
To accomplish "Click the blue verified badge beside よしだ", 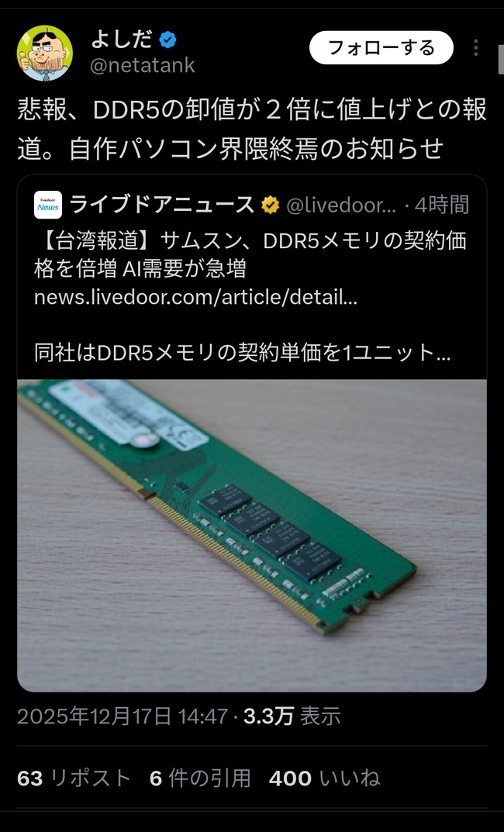I will point(167,40).
